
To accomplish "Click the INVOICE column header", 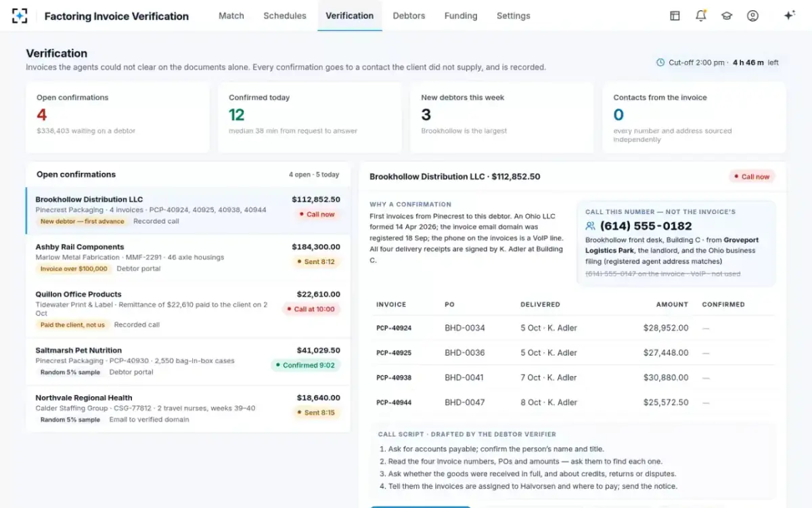I will coord(391,305).
